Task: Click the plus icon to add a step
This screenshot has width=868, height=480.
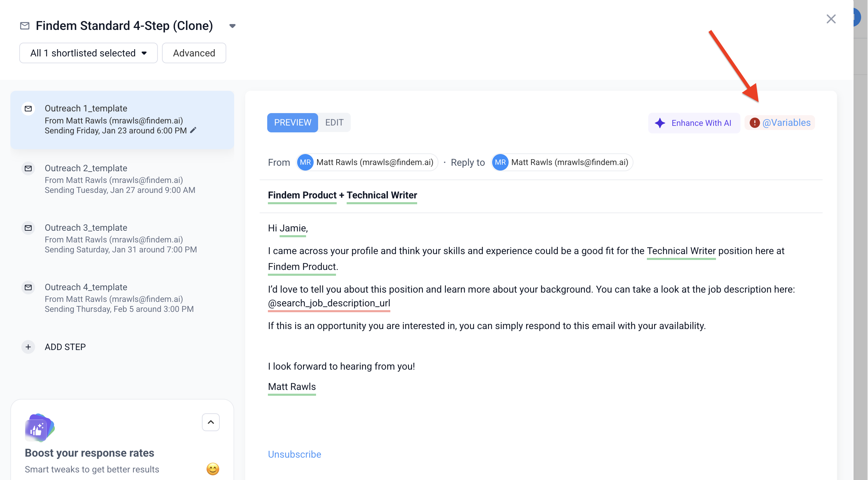Action: (x=28, y=347)
